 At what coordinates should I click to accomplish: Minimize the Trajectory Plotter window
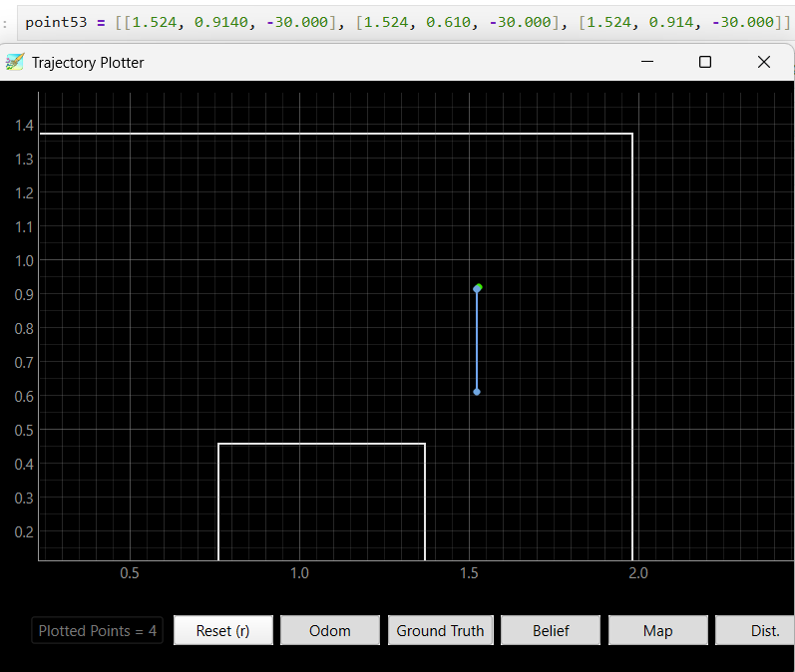[647, 62]
